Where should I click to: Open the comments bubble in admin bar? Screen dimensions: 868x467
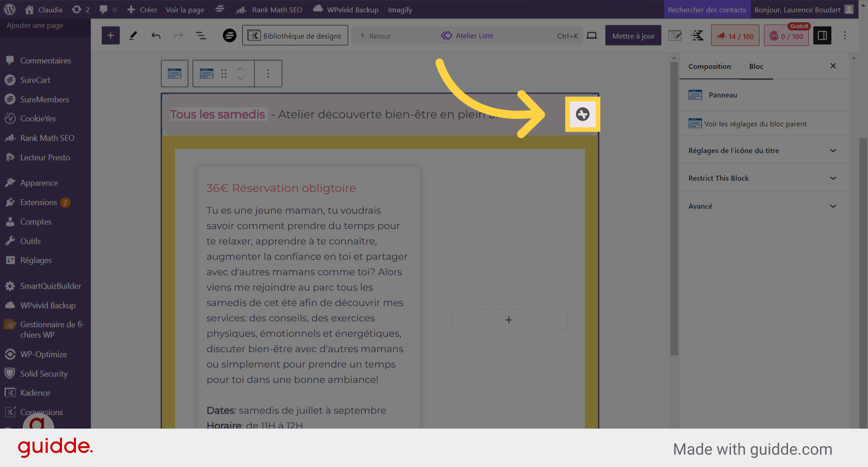tap(108, 10)
